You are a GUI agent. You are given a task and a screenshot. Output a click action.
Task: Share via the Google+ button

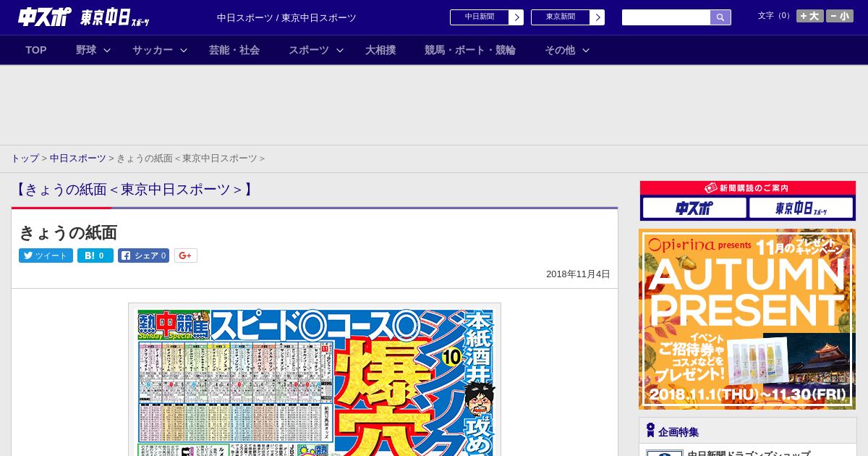coord(186,256)
